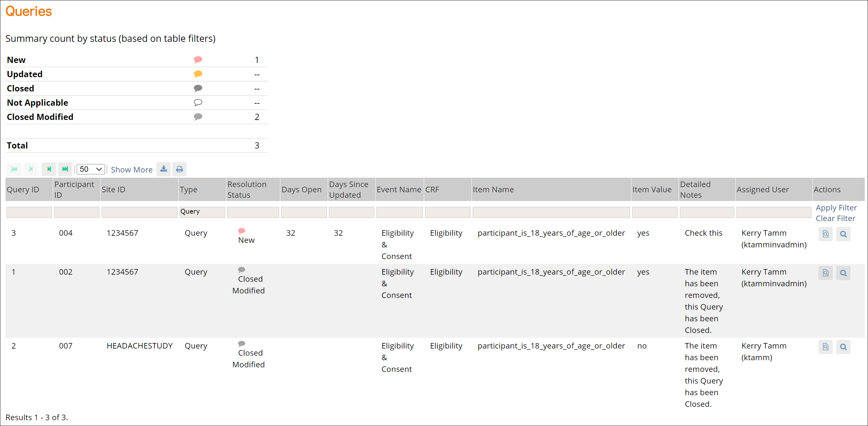
Task: Click inside the Site ID filter field
Action: tap(139, 212)
